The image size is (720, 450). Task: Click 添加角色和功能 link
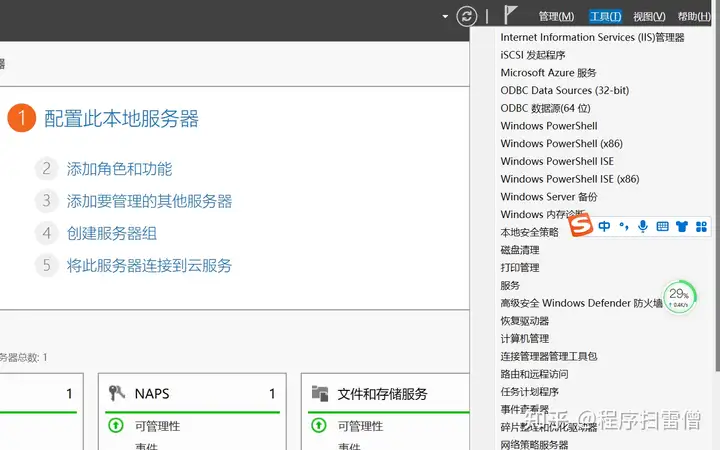(x=119, y=169)
